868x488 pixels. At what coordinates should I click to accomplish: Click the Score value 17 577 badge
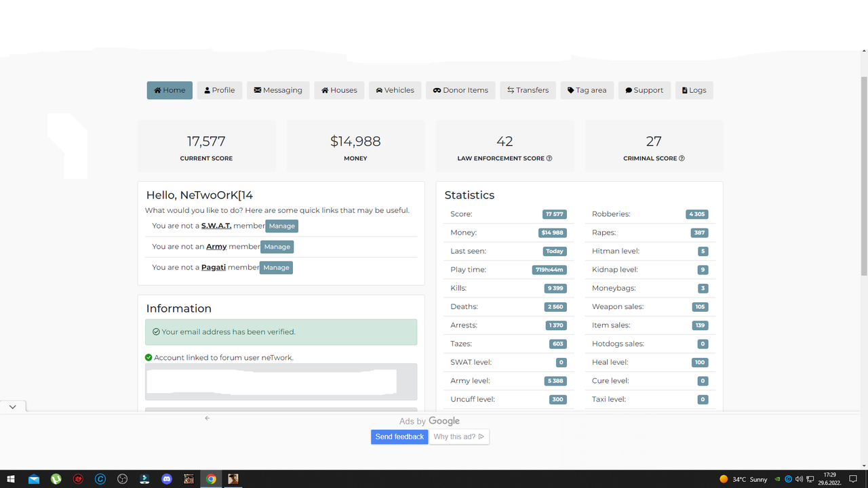tap(554, 214)
